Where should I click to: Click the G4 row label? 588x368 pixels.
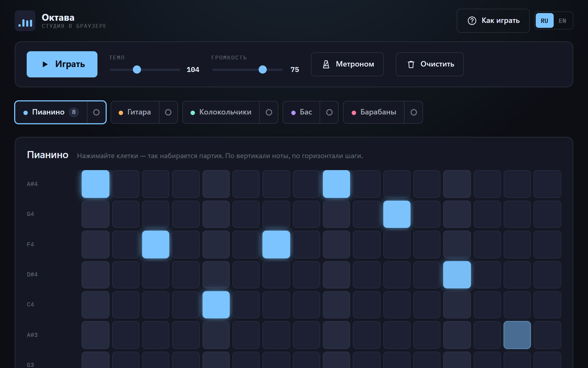(30, 214)
